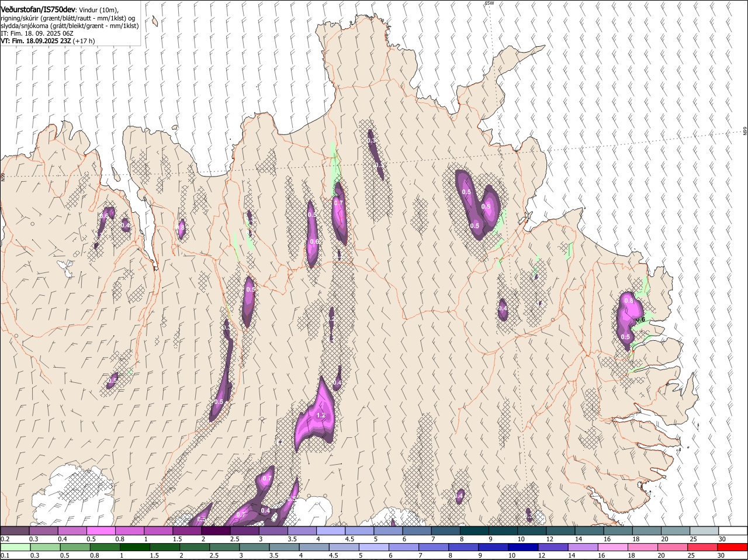
Task: Click the '0.1' label of the green legend
Action: [5, 556]
